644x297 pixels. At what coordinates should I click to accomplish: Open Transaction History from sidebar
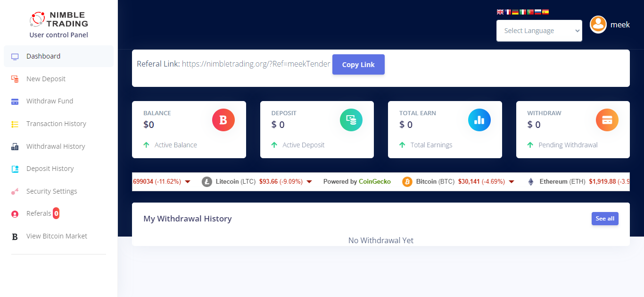[56, 124]
